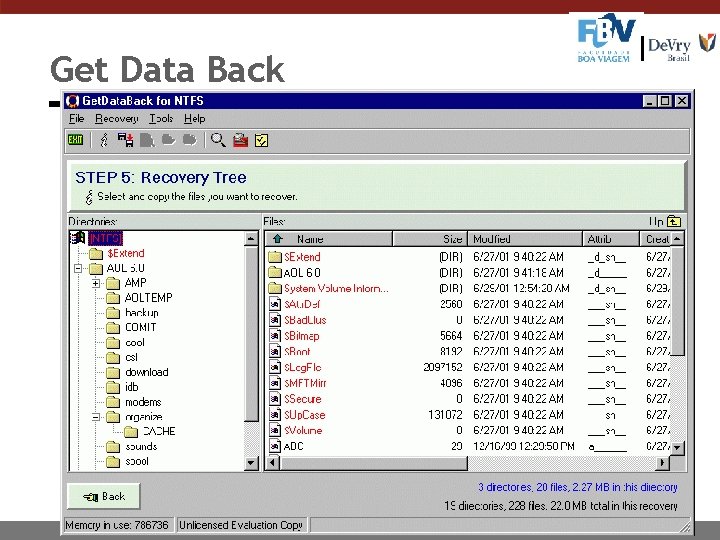This screenshot has width=720, height=540.
Task: Click Directories tree scroll down arrow
Action: pyautogui.click(x=251, y=462)
